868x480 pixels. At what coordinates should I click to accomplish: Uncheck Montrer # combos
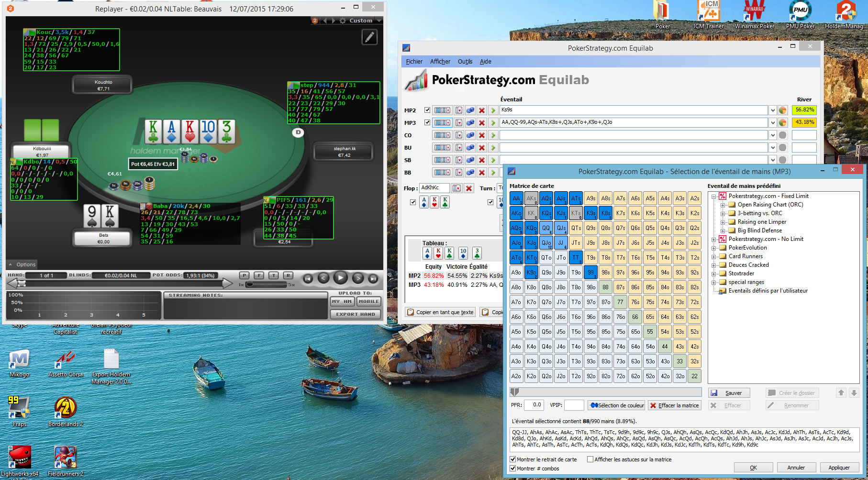tap(513, 469)
